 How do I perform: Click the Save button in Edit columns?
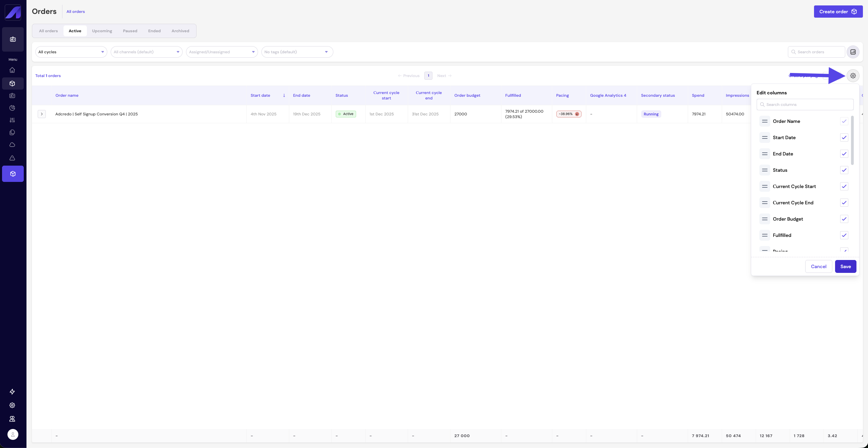click(845, 266)
